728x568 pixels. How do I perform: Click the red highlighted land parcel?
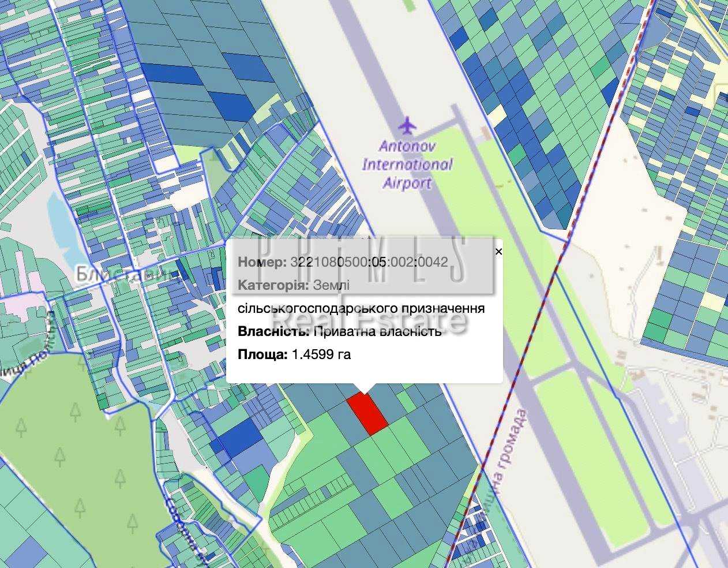click(x=367, y=413)
